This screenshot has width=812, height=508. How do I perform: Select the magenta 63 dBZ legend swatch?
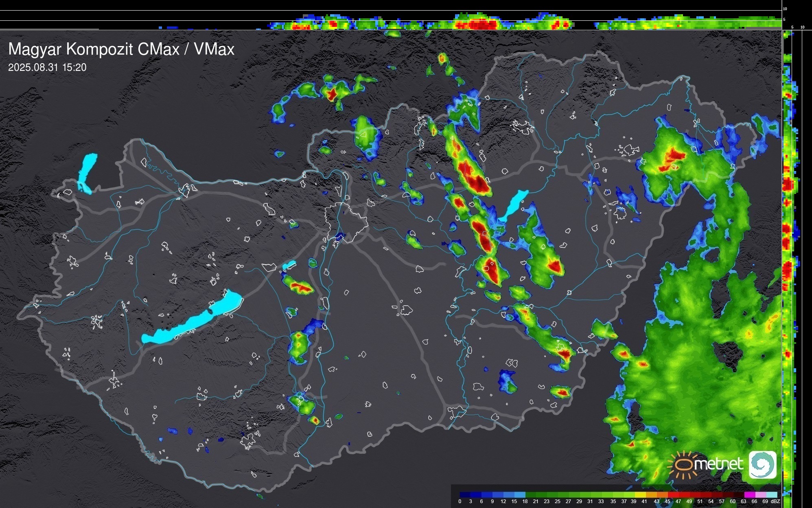(x=750, y=495)
